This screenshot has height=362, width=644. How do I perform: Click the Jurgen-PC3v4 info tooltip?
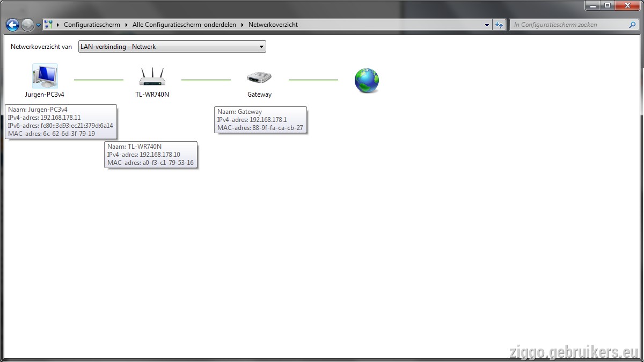pyautogui.click(x=61, y=121)
